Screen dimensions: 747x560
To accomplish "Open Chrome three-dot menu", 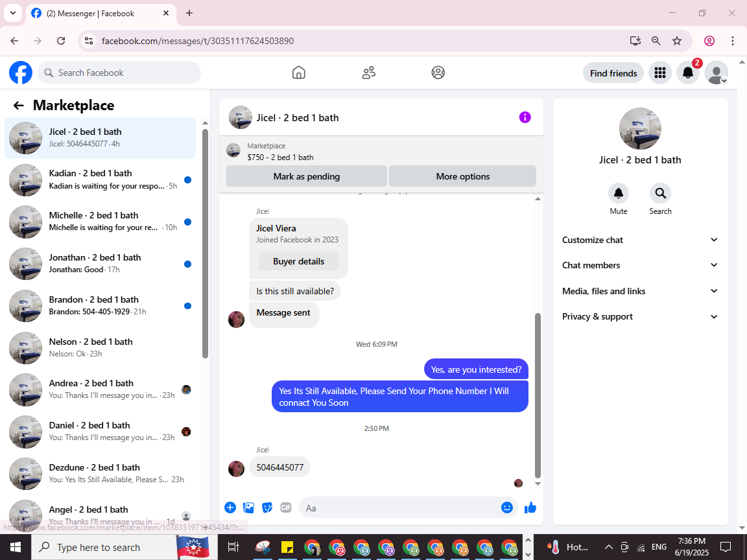I will [733, 41].
